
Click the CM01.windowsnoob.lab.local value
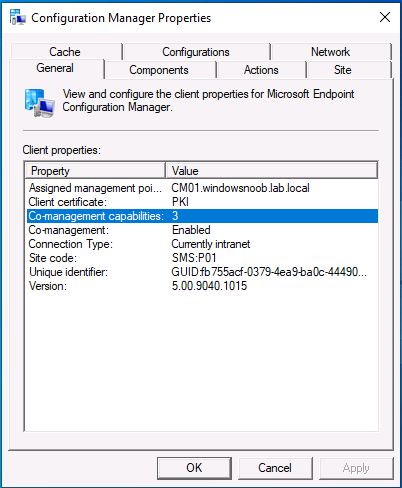coord(240,188)
